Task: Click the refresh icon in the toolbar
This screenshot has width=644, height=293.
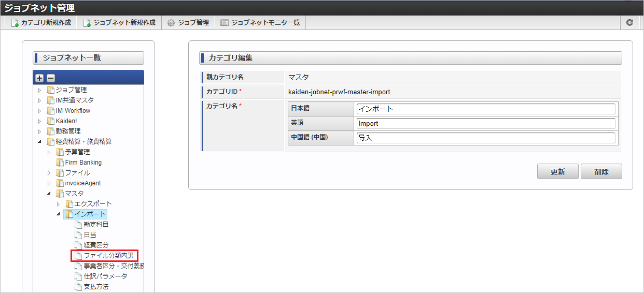Action: coord(630,23)
